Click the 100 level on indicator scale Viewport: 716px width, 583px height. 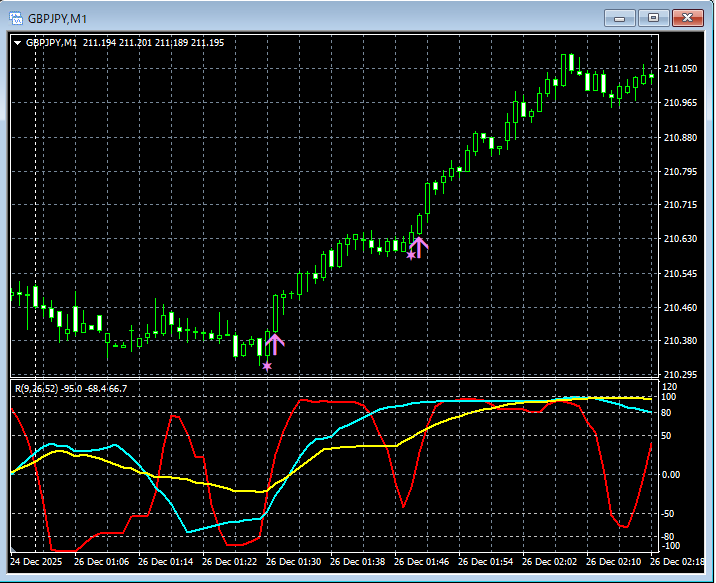(669, 397)
